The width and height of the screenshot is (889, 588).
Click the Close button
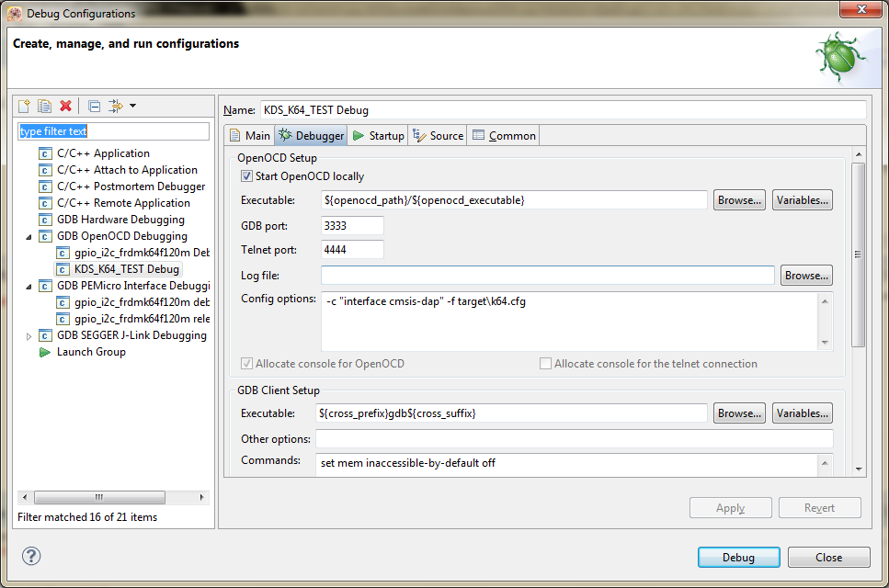[x=829, y=558]
